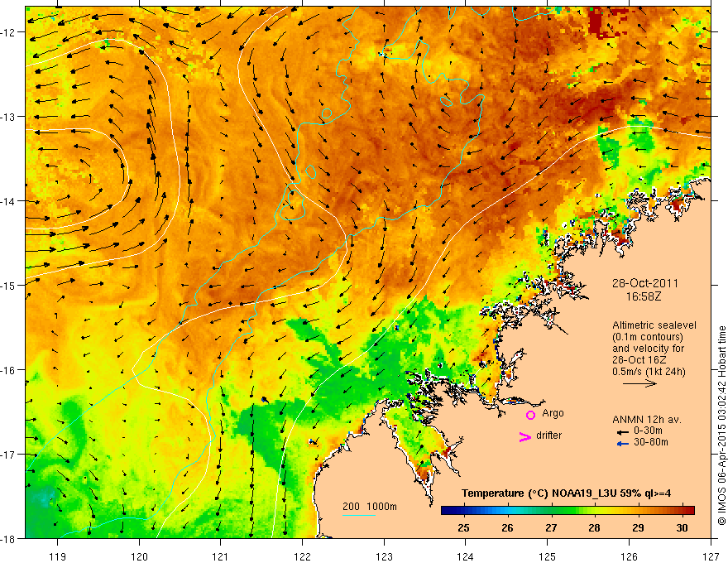Click longitude axis label 119
Screen dimensions: 728x563
tap(58, 556)
